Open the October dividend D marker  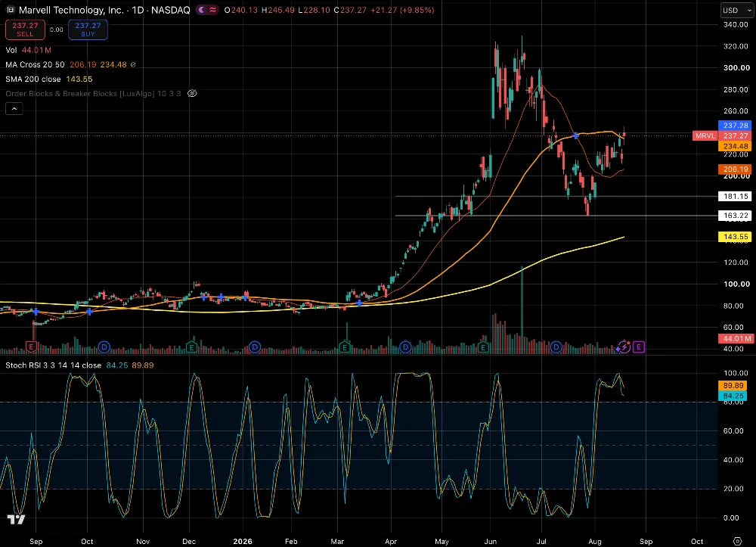pyautogui.click(x=104, y=347)
